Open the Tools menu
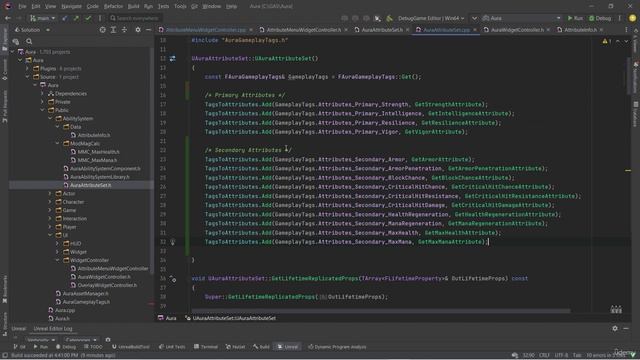Viewport: 640px width, 360px height. coord(180,7)
